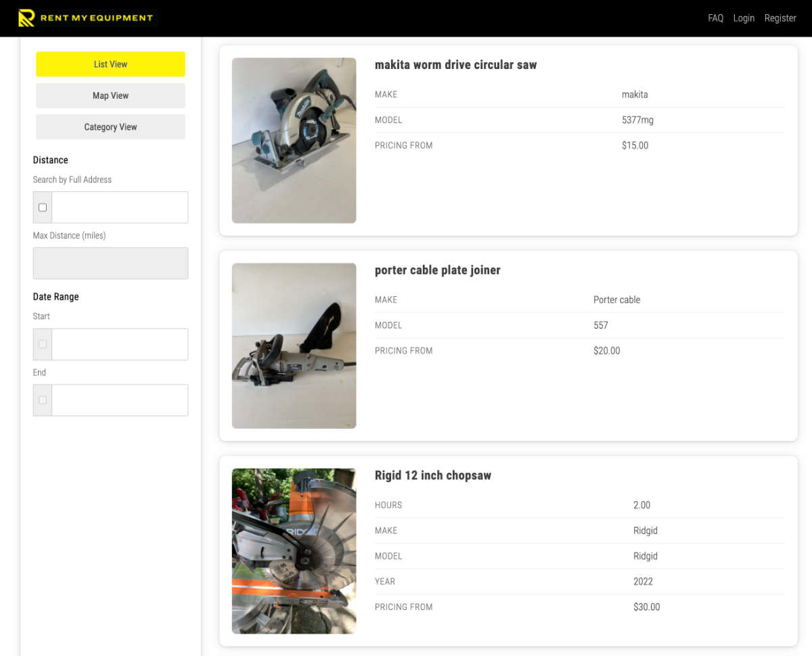Focus the Start date input field
This screenshot has height=656, width=812.
(x=120, y=344)
